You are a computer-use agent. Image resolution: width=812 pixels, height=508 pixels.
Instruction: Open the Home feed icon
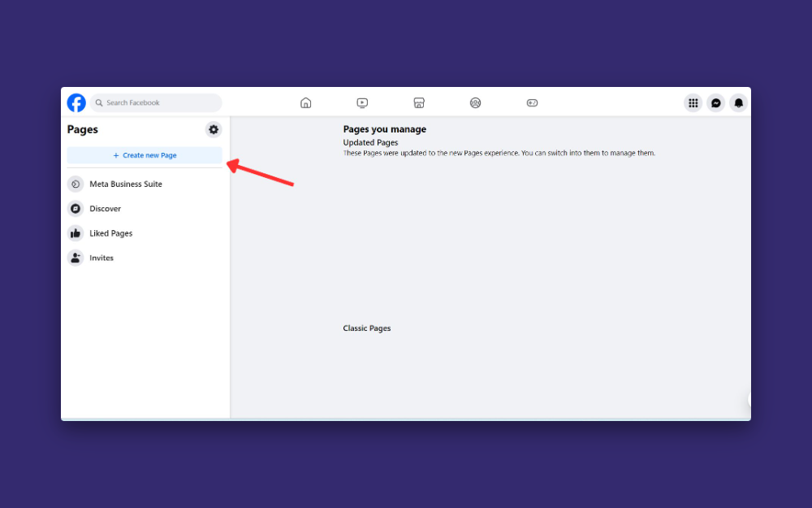305,102
